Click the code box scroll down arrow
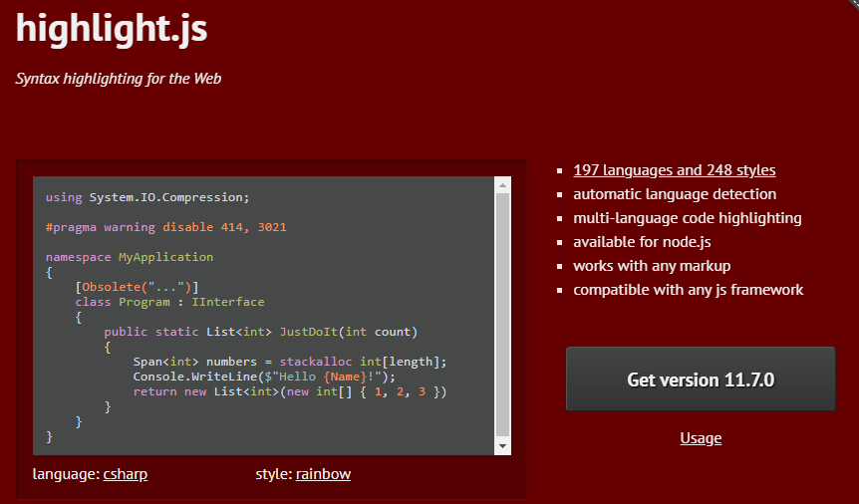The image size is (859, 504). [502, 446]
